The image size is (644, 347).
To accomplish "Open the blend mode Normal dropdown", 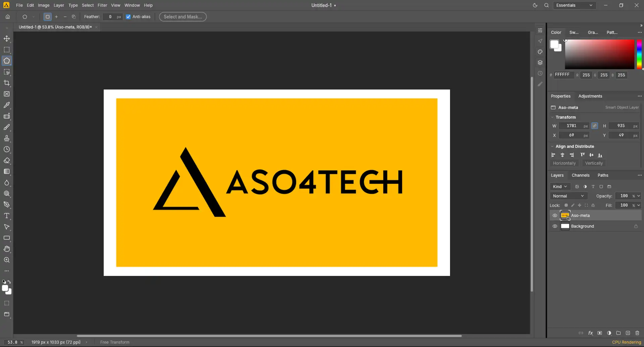I will coord(568,196).
